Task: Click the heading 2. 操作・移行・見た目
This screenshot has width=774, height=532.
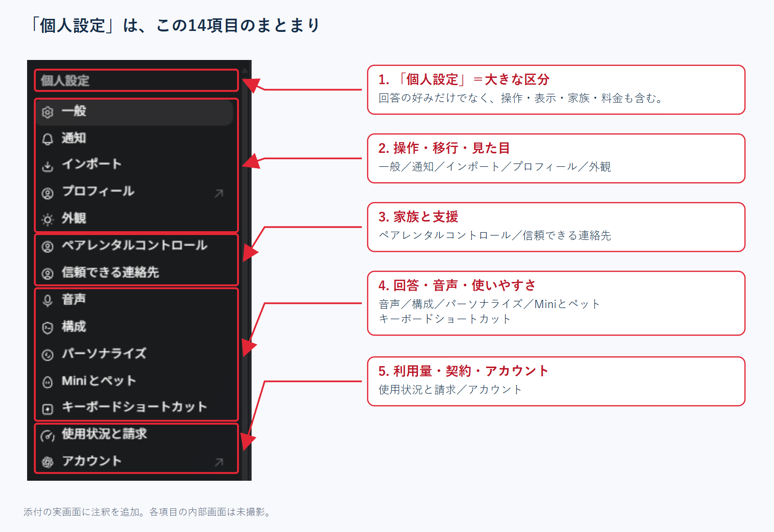Action: coord(444,148)
